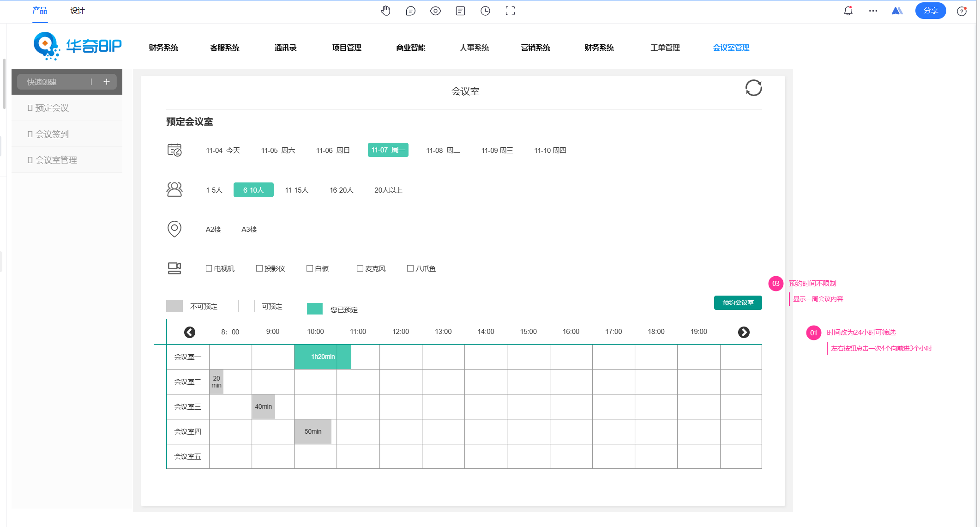The width and height of the screenshot is (980, 527).
Task: Open the notifications bell
Action: pyautogui.click(x=848, y=11)
